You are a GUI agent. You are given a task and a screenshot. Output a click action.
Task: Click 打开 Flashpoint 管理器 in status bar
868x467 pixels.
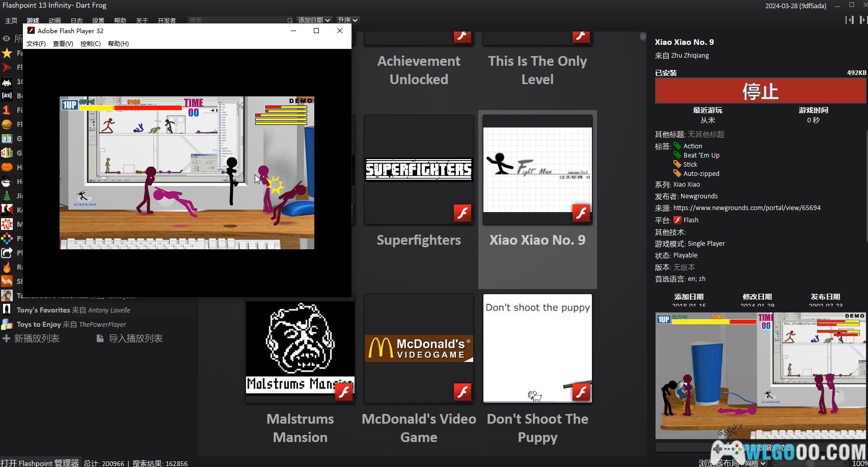[40, 463]
